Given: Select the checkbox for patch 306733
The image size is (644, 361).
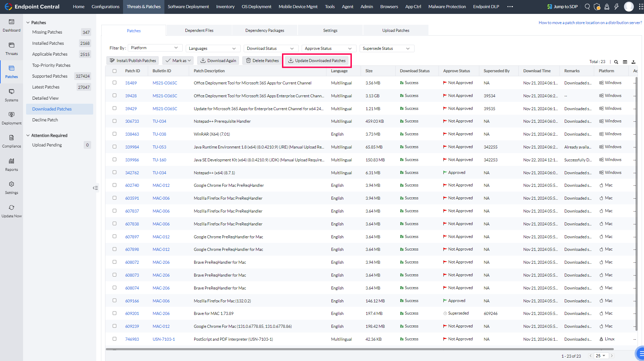Looking at the screenshot, I should 115,121.
